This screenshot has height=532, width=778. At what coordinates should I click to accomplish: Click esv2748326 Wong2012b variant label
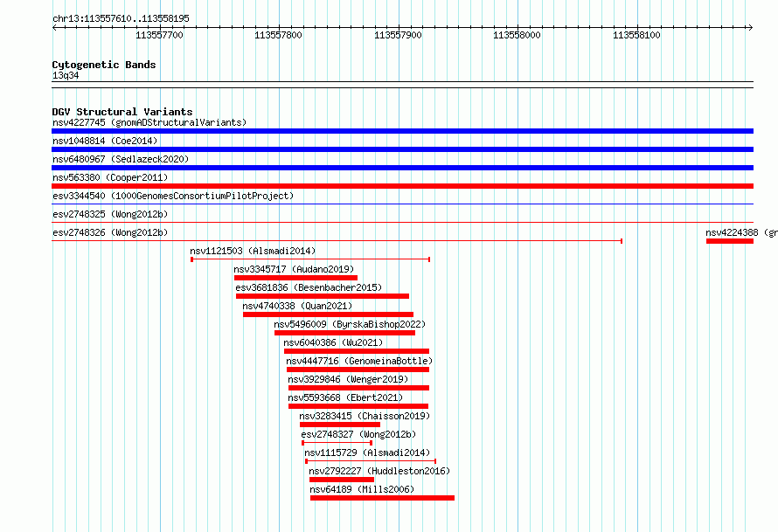[x=110, y=232]
